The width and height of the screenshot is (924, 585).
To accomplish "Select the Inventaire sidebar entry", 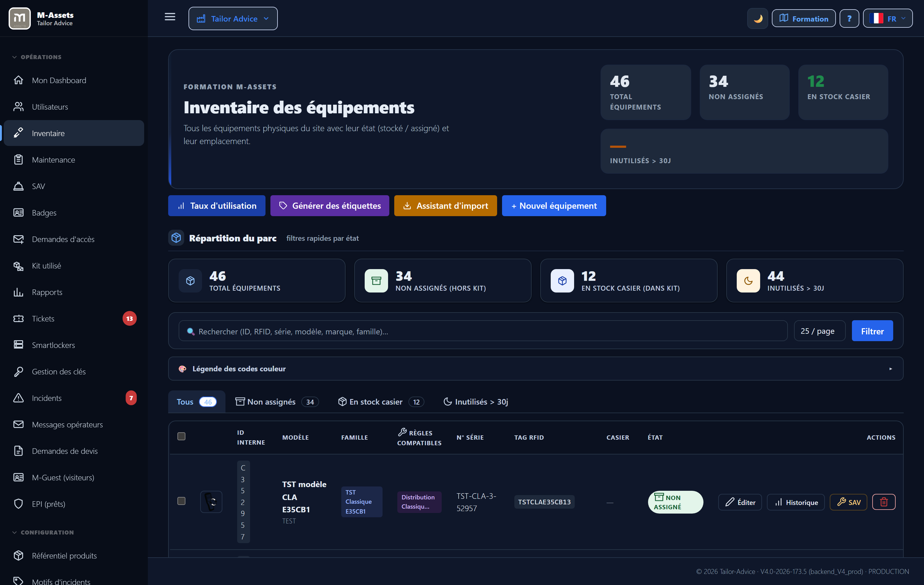I will pos(74,133).
